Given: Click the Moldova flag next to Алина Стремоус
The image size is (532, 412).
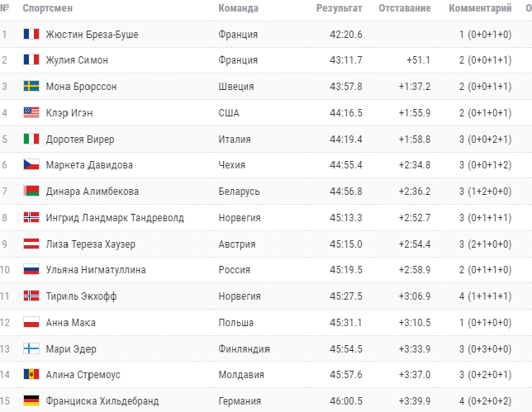Looking at the screenshot, I should pyautogui.click(x=31, y=375).
